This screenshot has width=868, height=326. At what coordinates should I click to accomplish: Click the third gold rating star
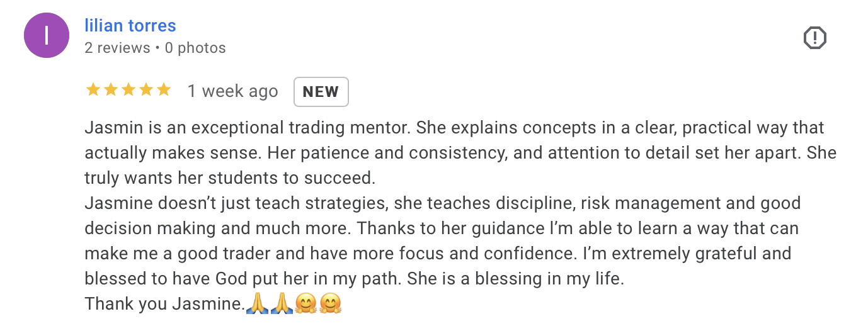(128, 91)
